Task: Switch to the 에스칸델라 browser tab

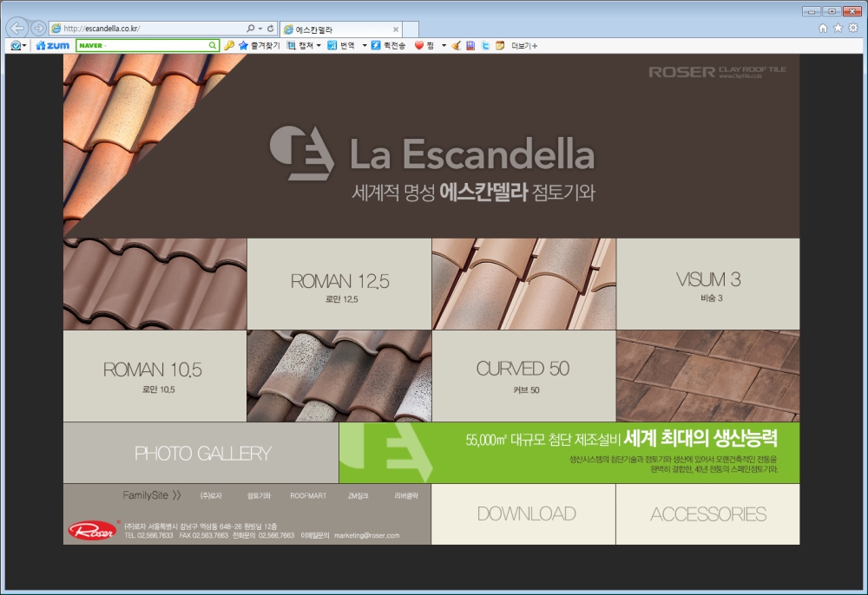Action: point(339,29)
